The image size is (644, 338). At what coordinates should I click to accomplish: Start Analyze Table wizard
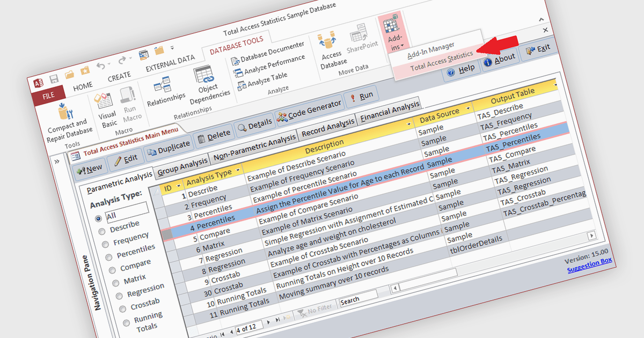point(263,80)
